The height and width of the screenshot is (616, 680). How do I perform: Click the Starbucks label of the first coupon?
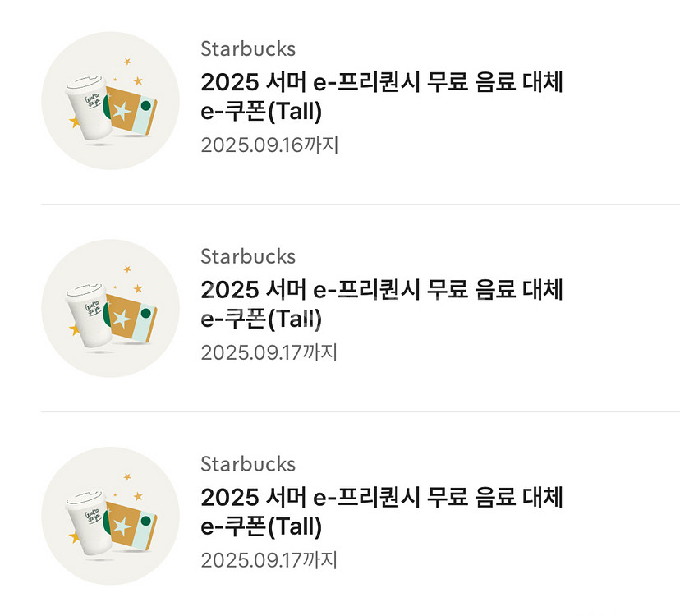coord(248,48)
